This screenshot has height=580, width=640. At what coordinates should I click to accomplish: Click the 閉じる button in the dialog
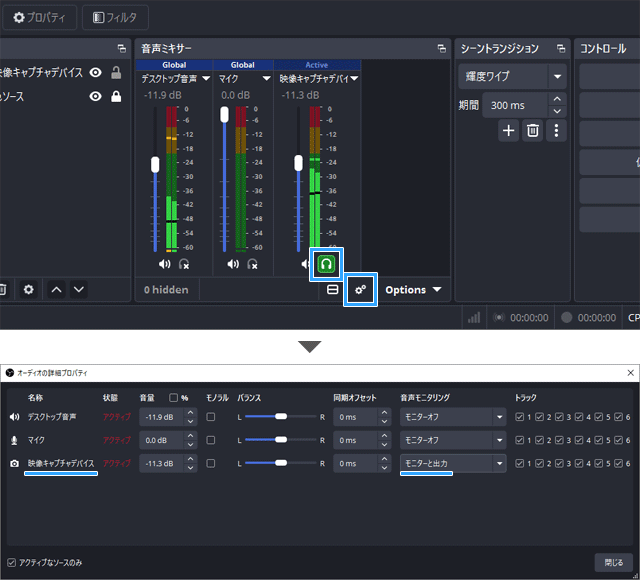614,562
